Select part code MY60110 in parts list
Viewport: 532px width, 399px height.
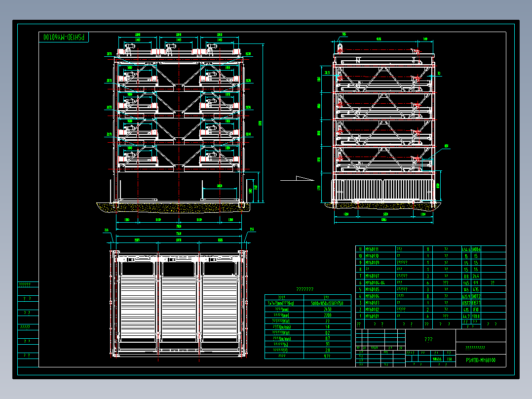pos(372,256)
